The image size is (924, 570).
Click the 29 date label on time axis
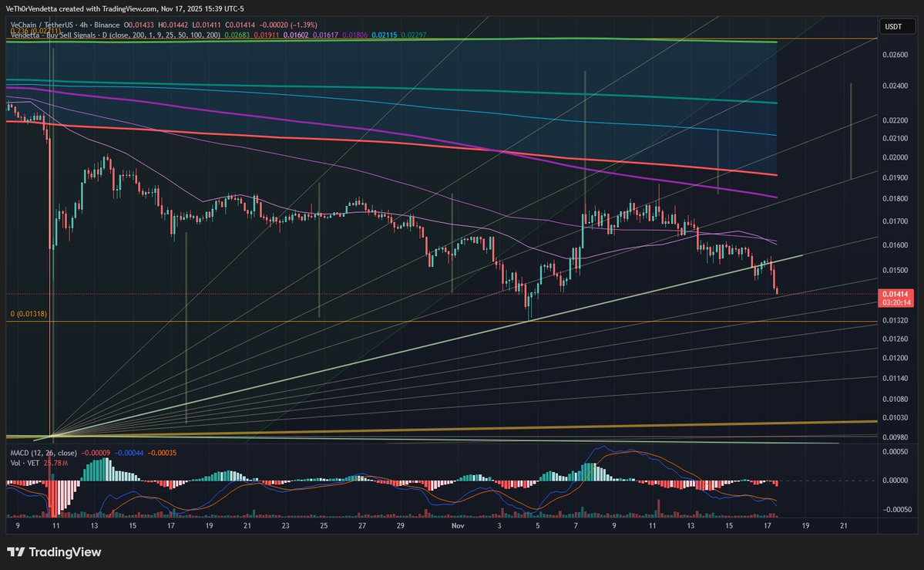pyautogui.click(x=400, y=526)
